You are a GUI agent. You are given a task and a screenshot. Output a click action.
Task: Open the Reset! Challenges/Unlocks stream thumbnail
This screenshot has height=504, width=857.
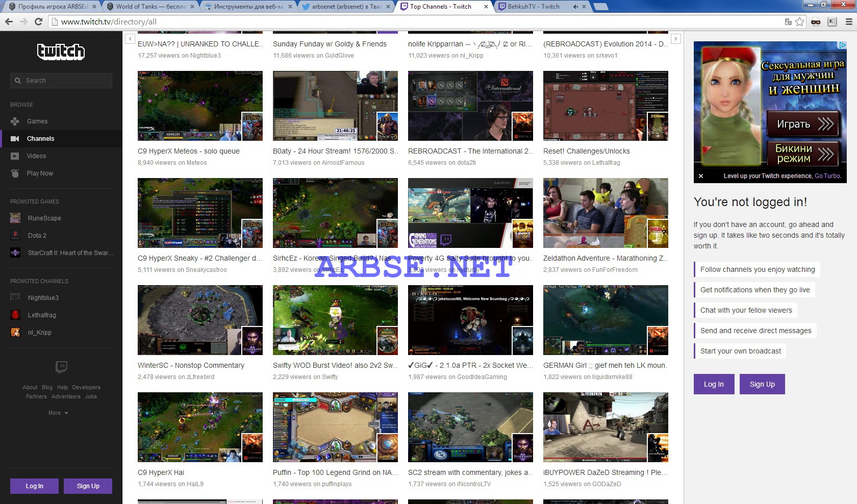pos(606,106)
